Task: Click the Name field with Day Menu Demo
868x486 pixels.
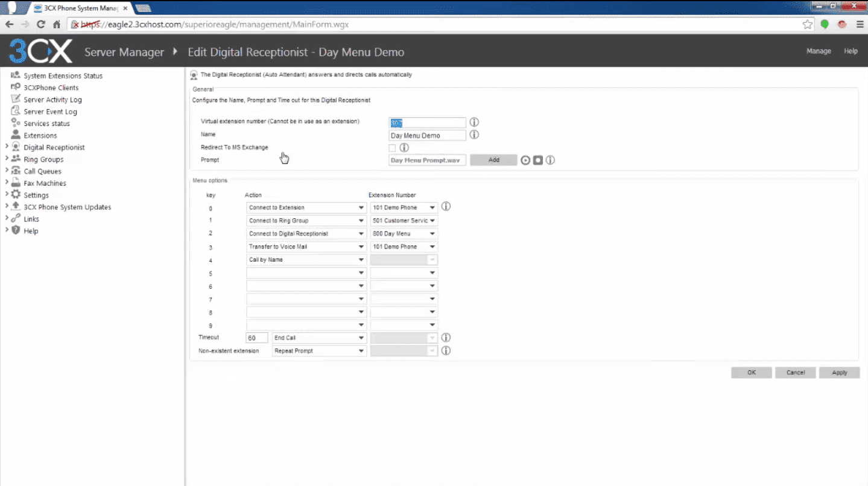Action: pyautogui.click(x=427, y=136)
